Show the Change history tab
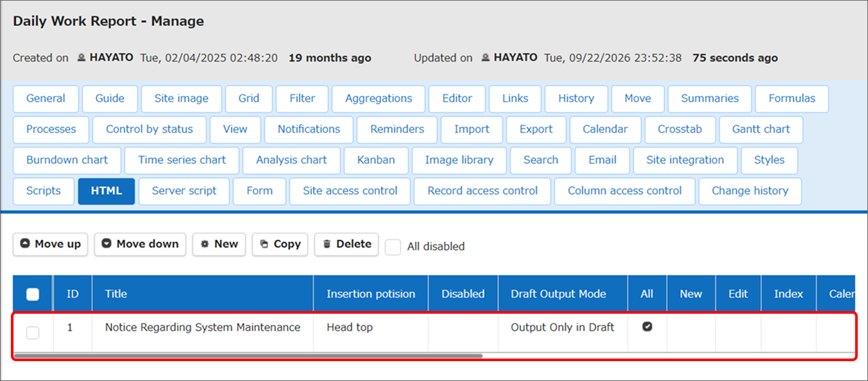The width and height of the screenshot is (868, 381). click(750, 191)
